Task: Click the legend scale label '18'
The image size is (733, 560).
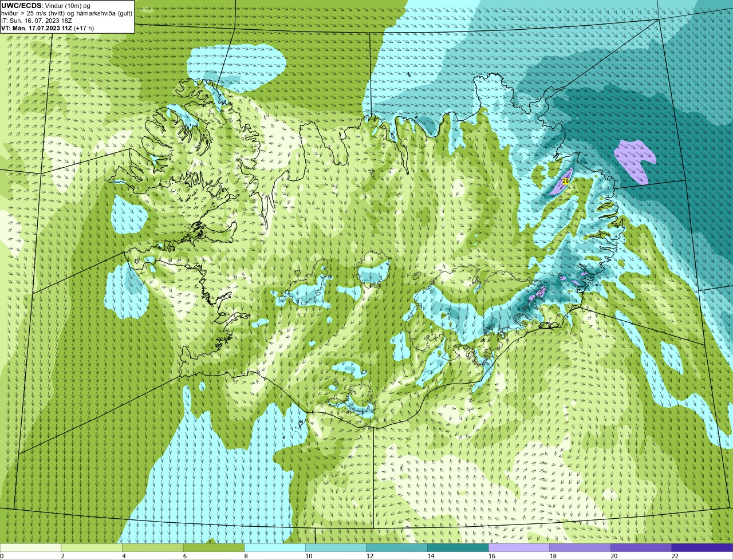Action: click(553, 556)
